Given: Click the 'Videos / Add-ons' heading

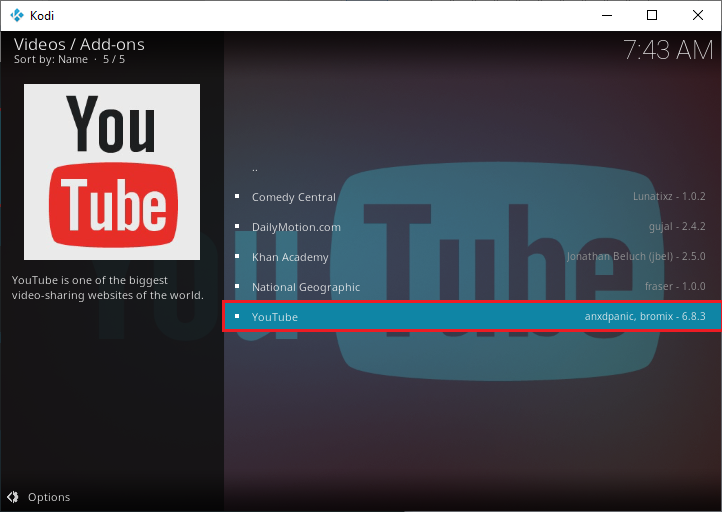Looking at the screenshot, I should tap(79, 44).
